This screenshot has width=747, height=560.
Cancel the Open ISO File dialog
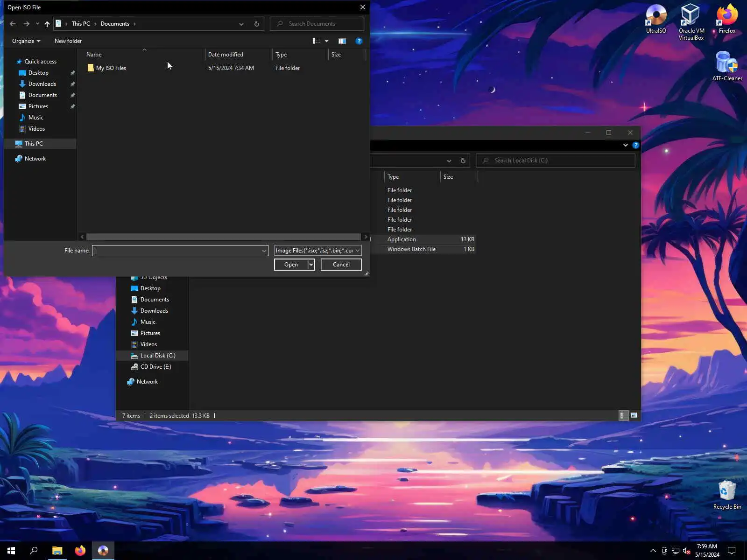(x=341, y=265)
